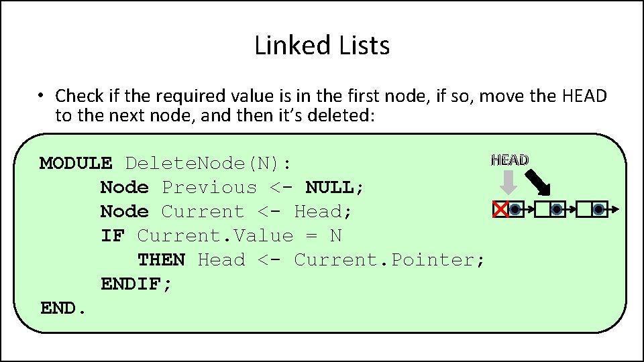Click the pointer dot of the first node

515,210
